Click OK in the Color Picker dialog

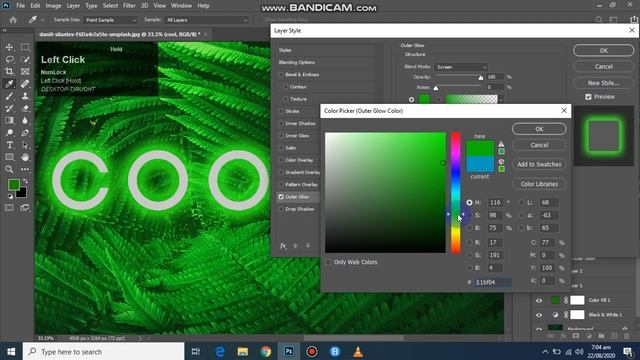(539, 129)
